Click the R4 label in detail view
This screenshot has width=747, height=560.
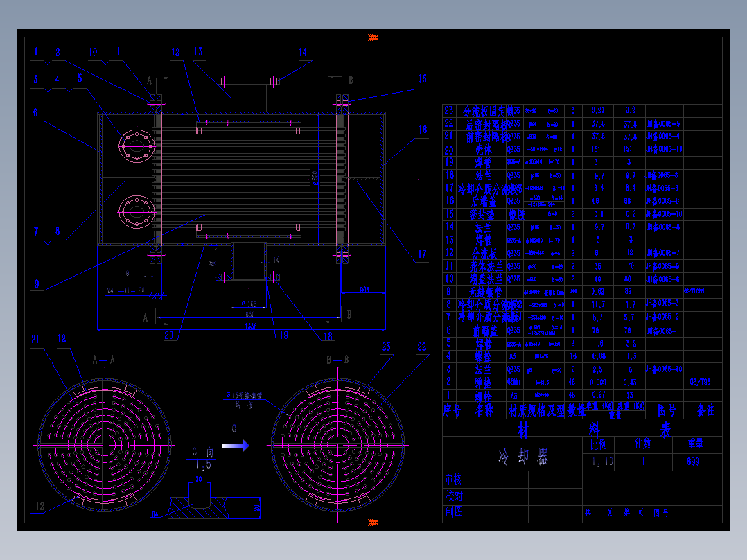click(155, 514)
